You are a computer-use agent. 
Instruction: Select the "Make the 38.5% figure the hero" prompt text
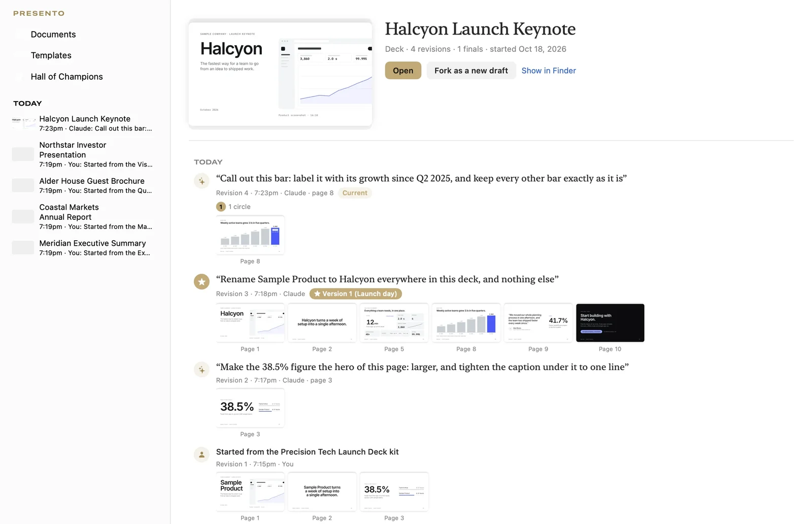[x=422, y=367]
